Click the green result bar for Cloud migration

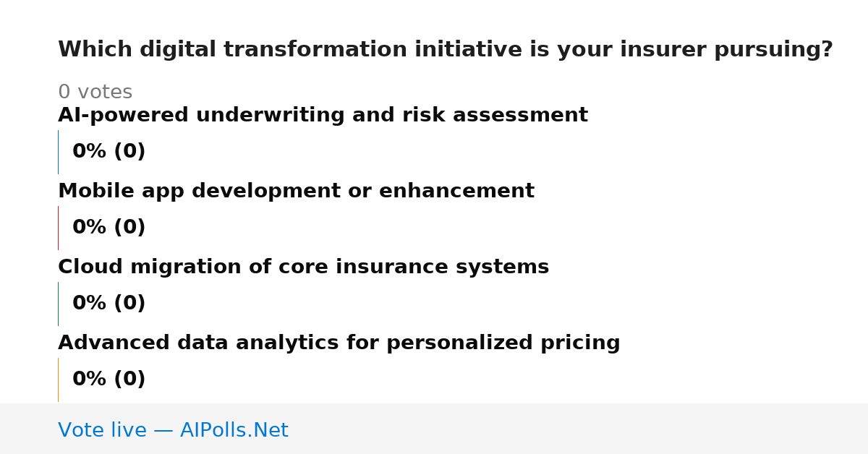pos(58,304)
